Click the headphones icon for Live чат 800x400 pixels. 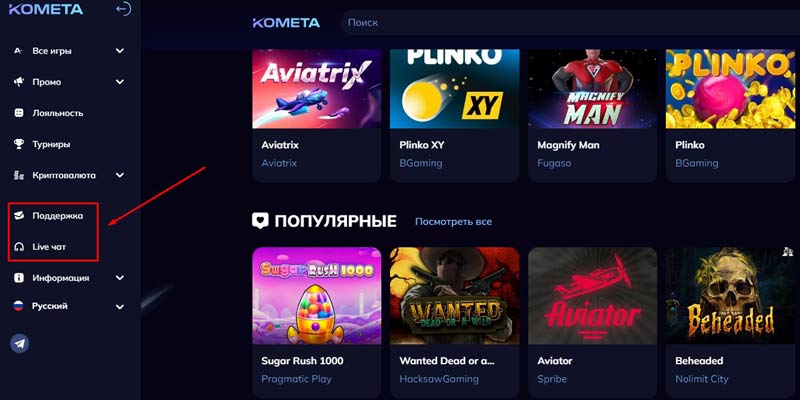click(19, 247)
